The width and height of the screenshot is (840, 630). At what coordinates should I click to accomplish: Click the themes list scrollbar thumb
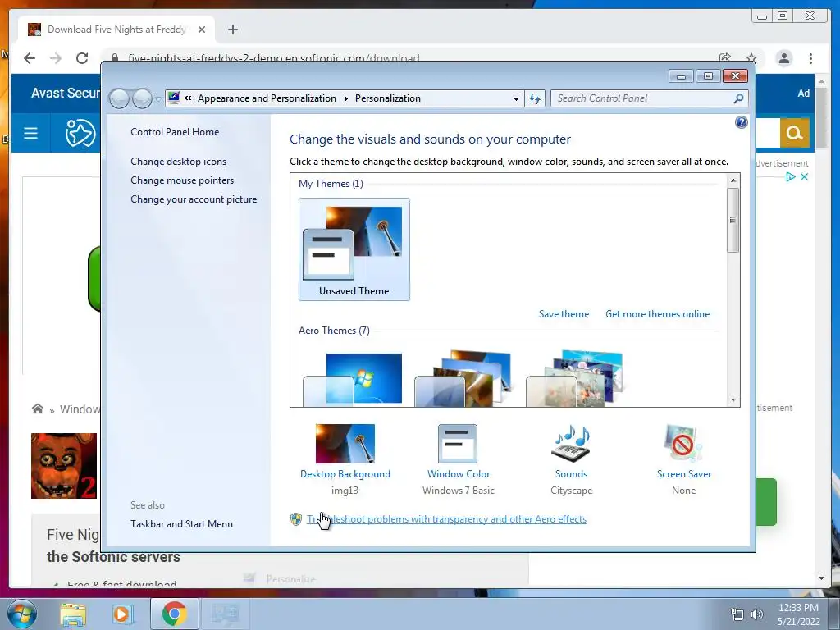tap(733, 220)
